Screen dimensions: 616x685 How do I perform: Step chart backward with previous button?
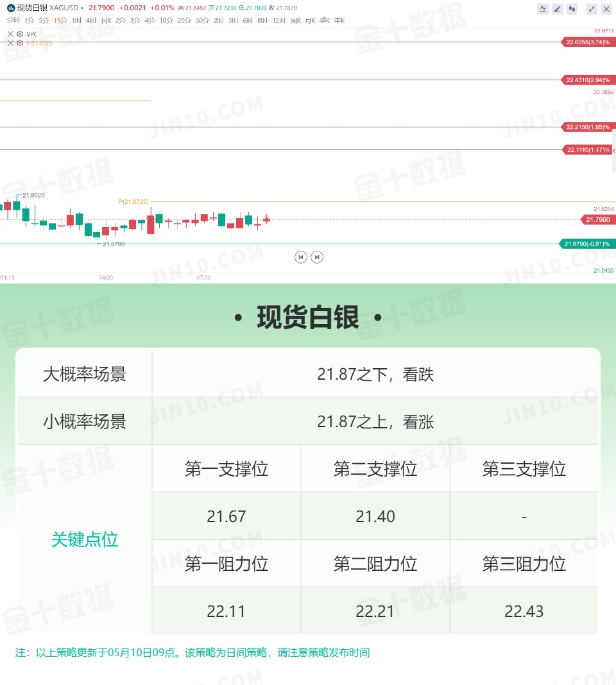click(301, 257)
